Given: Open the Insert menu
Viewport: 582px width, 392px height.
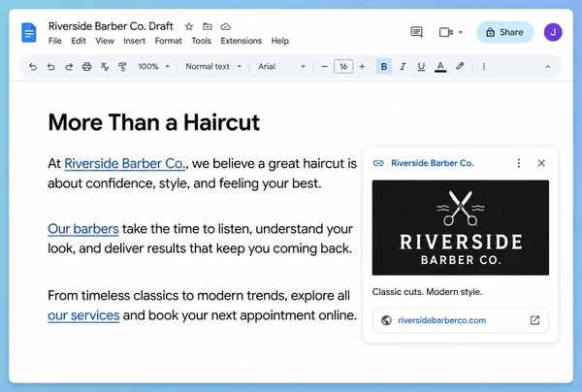Looking at the screenshot, I should [135, 41].
